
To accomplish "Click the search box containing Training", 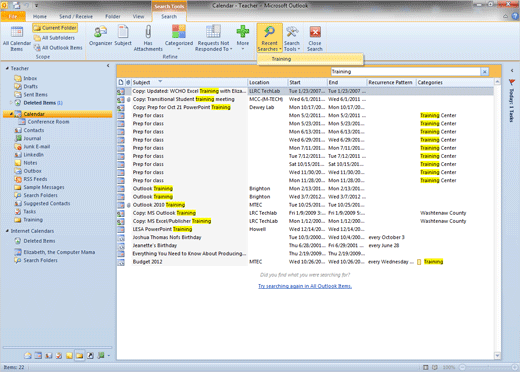I will pyautogui.click(x=405, y=72).
